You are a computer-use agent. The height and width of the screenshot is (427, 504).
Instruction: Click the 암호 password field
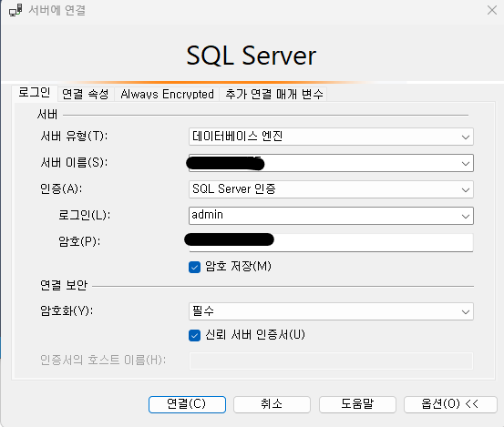coord(331,242)
